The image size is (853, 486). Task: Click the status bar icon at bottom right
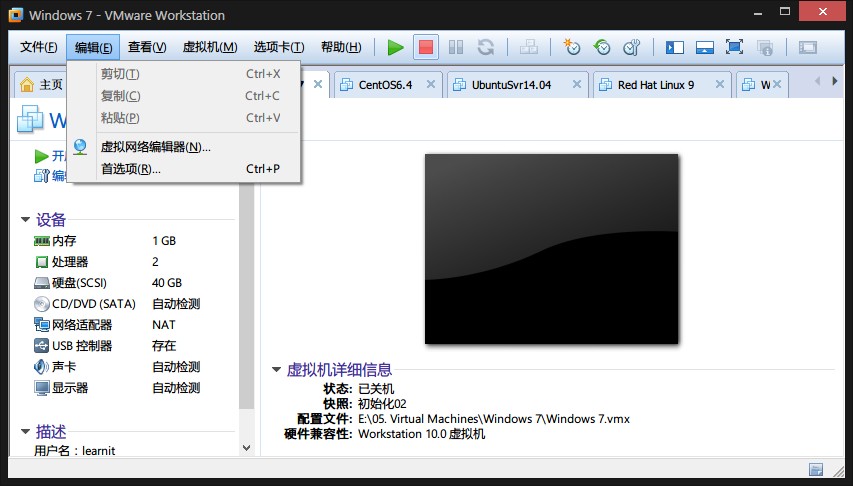(x=815, y=470)
